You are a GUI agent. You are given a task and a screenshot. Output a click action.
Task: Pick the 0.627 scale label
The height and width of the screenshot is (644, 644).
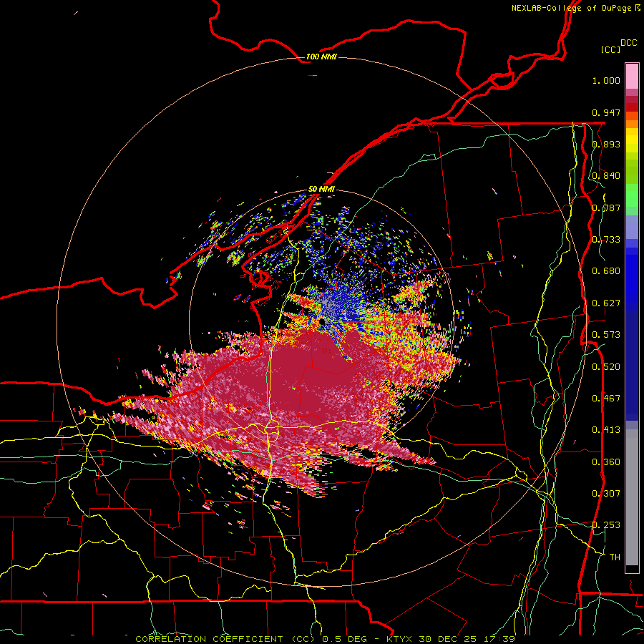pyautogui.click(x=606, y=303)
